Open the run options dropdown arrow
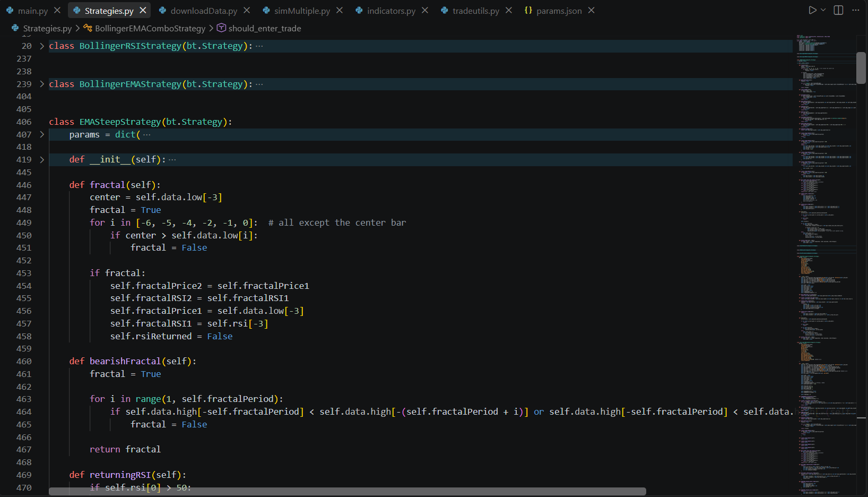 [x=823, y=10]
